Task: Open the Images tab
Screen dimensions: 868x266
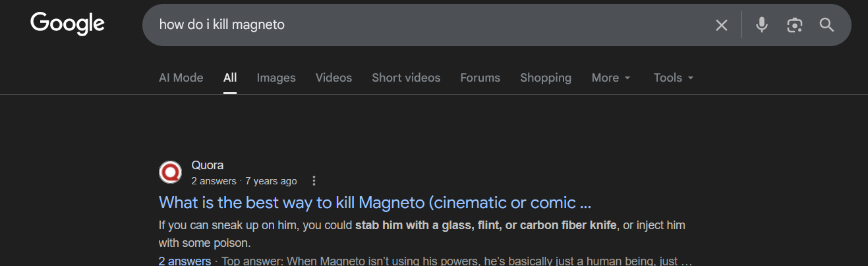Action: pyautogui.click(x=275, y=78)
